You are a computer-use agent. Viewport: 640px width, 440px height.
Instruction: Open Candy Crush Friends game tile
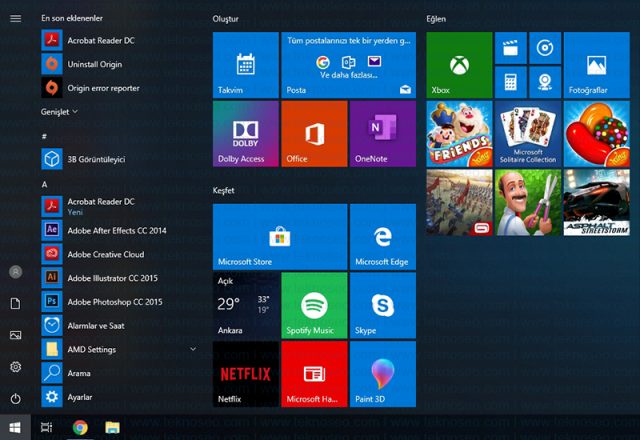(459, 134)
